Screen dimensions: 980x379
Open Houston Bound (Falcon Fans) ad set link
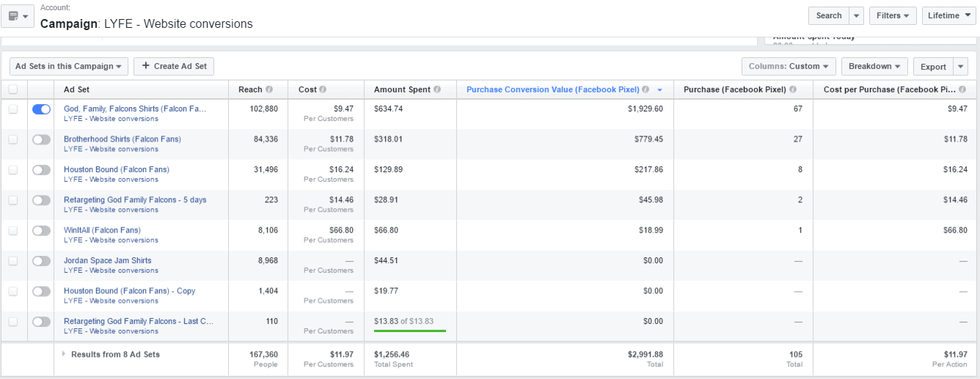click(x=116, y=169)
